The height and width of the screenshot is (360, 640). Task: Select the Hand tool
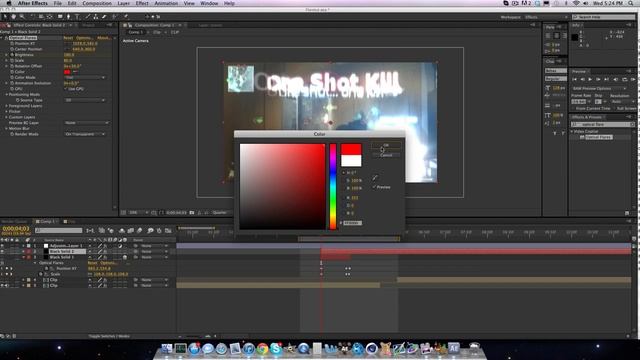(x=13, y=17)
